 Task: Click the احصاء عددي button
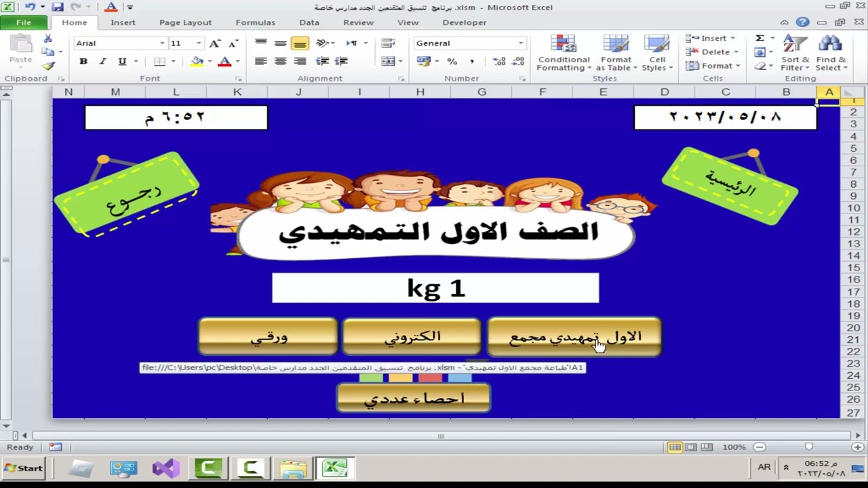414,398
